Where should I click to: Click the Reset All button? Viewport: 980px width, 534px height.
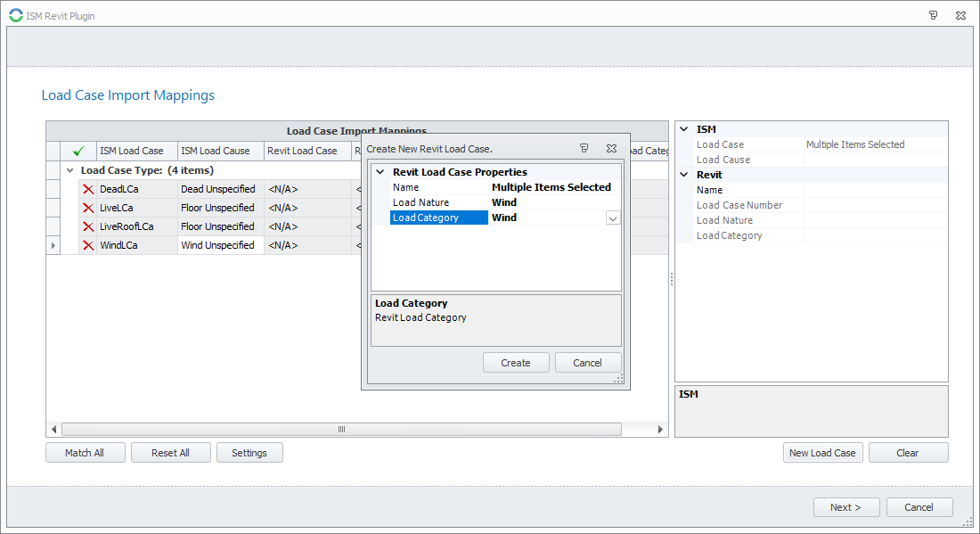click(171, 453)
